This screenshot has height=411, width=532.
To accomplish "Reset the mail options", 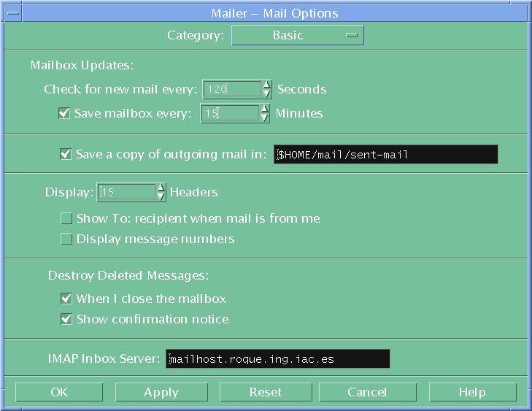I will point(266,392).
